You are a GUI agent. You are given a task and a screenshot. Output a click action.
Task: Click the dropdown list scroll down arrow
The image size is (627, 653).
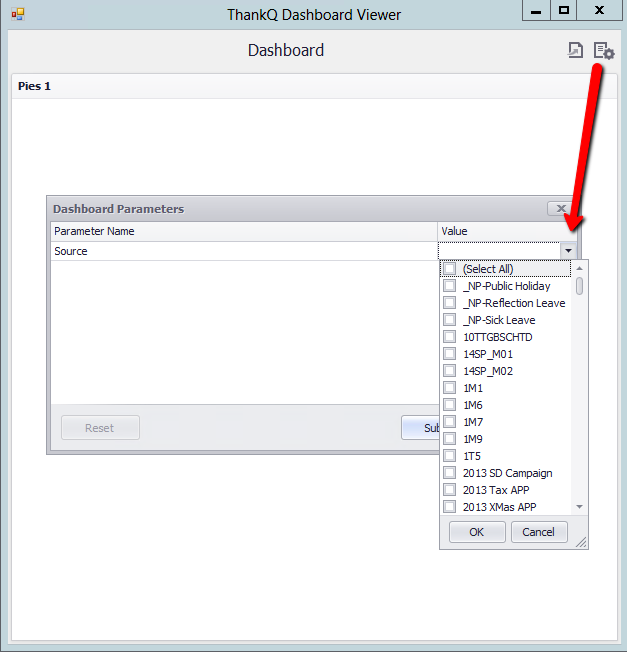click(579, 507)
